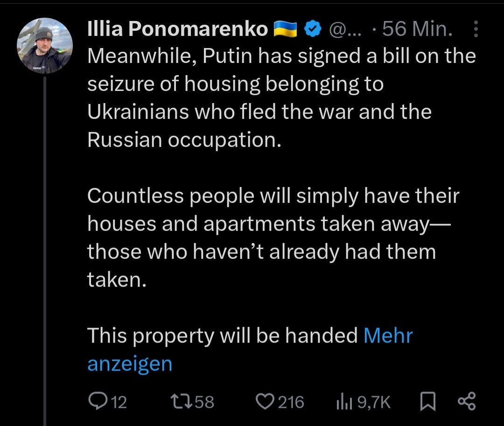Open the view analytics bar-chart icon
The image size is (504, 426).
coord(344,401)
